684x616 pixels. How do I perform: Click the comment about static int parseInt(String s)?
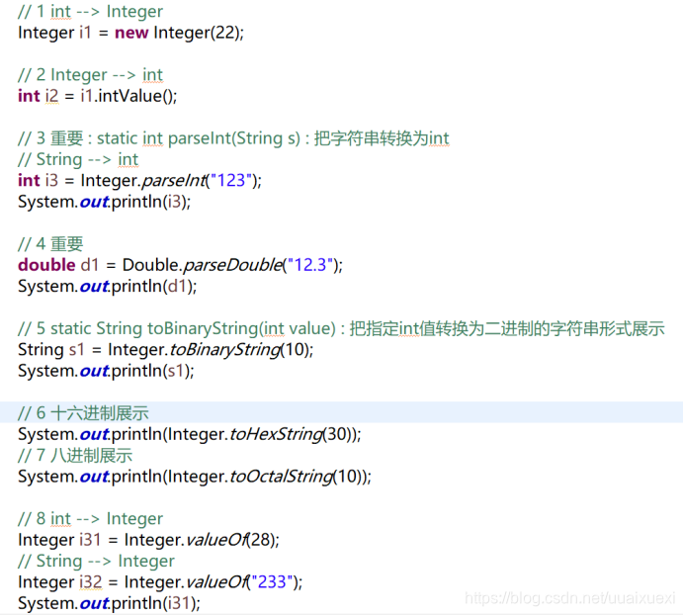pyautogui.click(x=233, y=138)
